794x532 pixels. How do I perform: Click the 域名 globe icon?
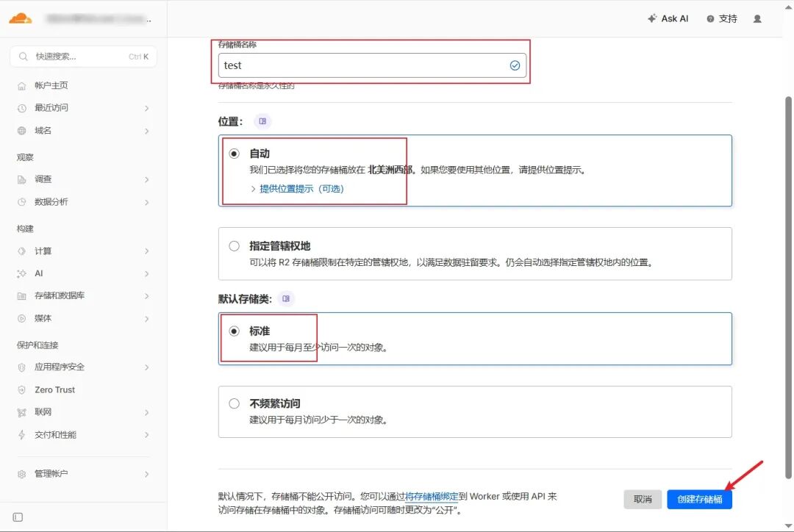(x=22, y=131)
